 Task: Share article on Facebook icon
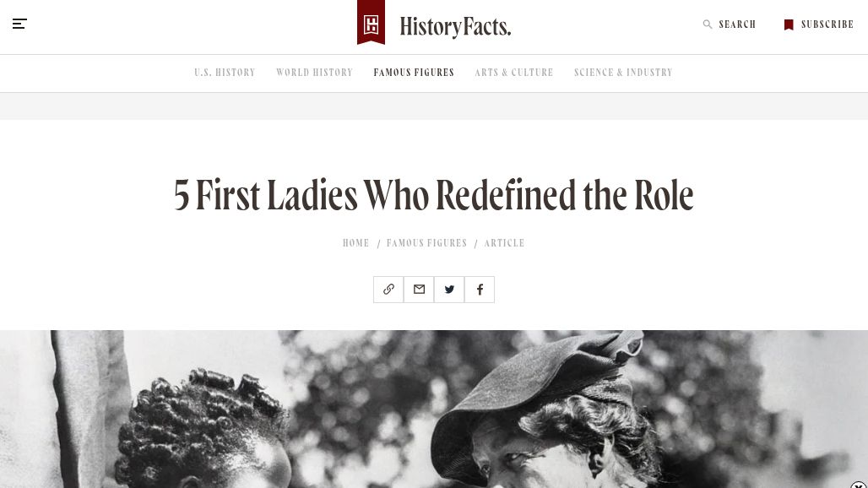click(480, 290)
